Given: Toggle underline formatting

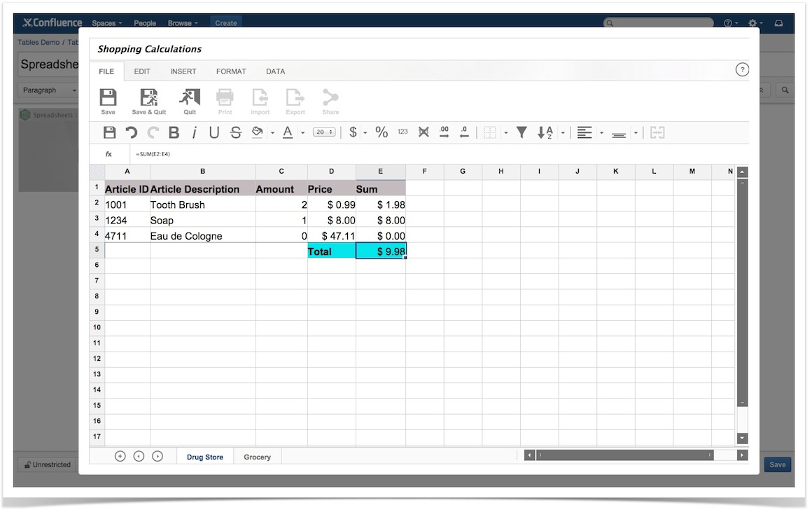Looking at the screenshot, I should (x=214, y=132).
